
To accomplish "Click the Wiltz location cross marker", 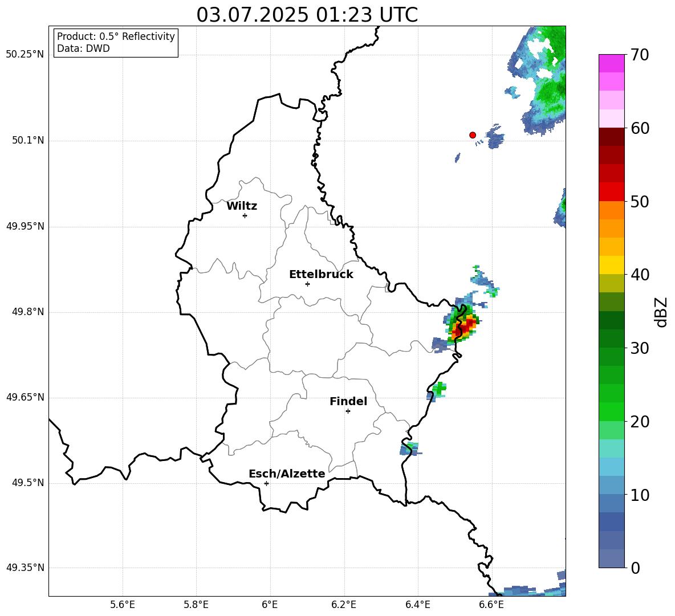I will pos(245,215).
